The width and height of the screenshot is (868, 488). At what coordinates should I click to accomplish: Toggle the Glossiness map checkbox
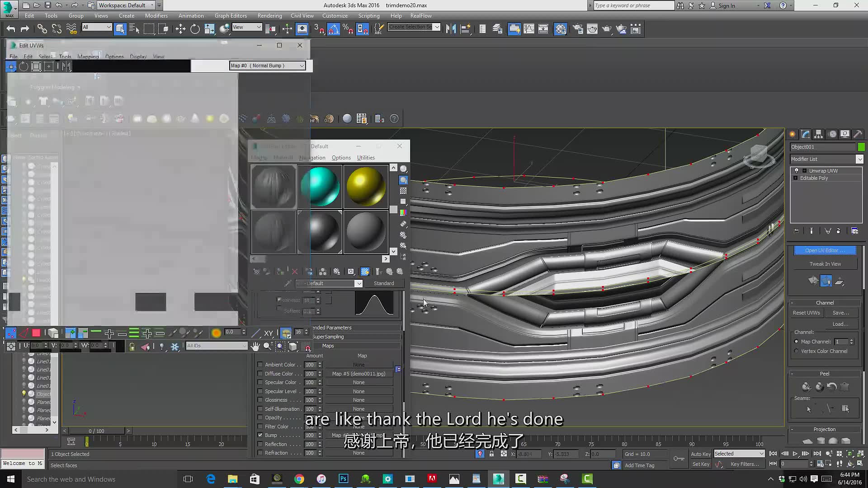click(x=260, y=399)
